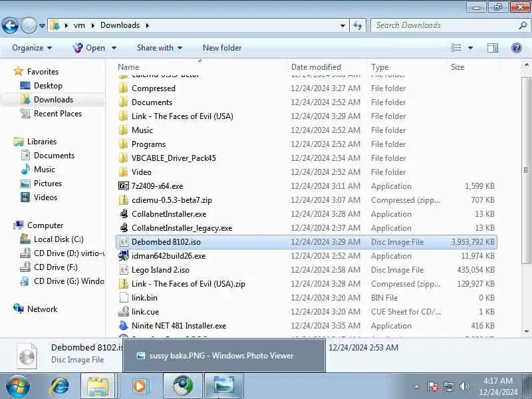Select the CollabnetInstaller.exe icon
The image size is (532, 399).
tap(124, 213)
